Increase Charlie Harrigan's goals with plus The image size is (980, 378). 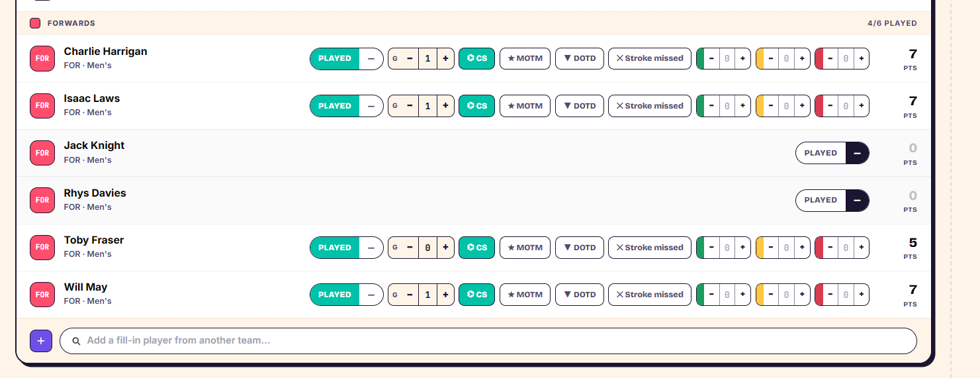pyautogui.click(x=445, y=58)
